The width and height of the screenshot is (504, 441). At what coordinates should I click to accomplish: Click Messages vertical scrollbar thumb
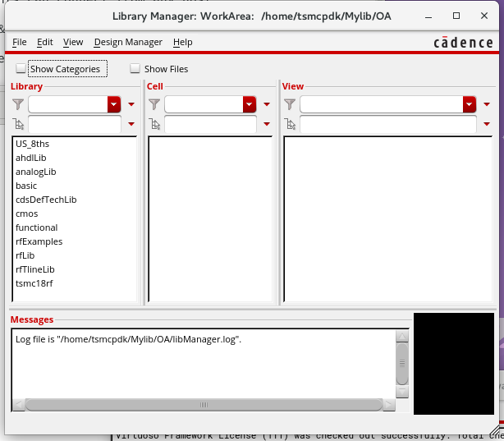[x=402, y=364]
